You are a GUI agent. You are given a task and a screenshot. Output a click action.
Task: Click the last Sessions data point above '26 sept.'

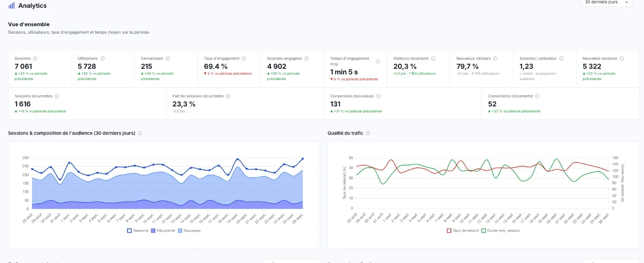pyautogui.click(x=303, y=159)
